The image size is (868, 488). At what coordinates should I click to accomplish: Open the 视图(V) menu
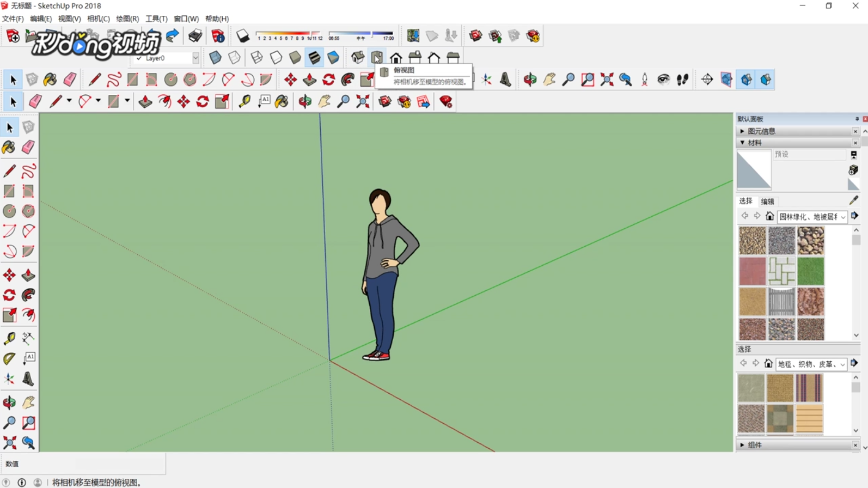[69, 19]
